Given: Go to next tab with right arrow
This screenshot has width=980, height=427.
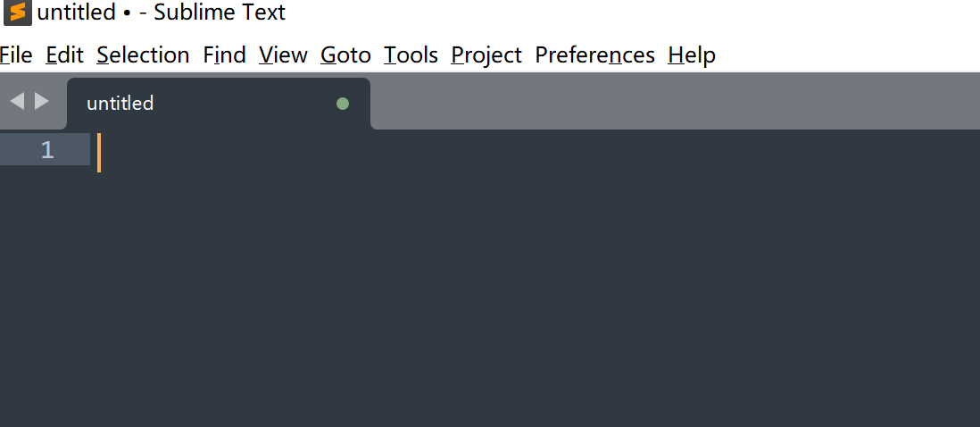Looking at the screenshot, I should (x=42, y=101).
